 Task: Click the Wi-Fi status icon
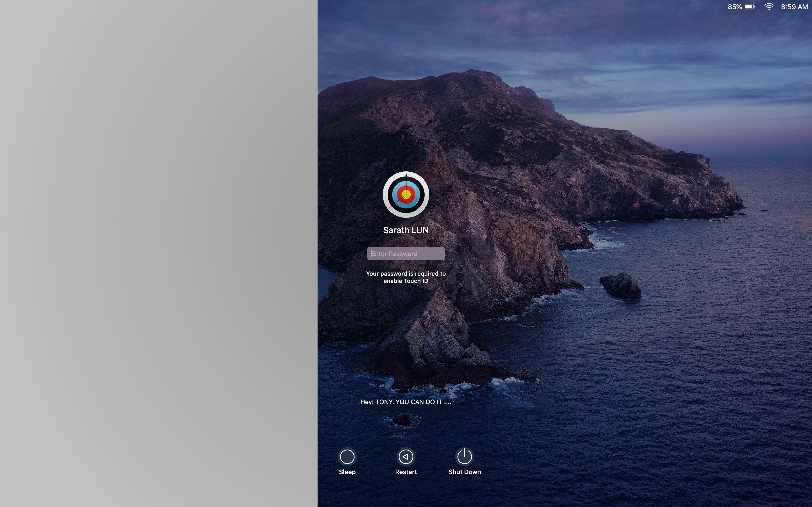(x=769, y=7)
